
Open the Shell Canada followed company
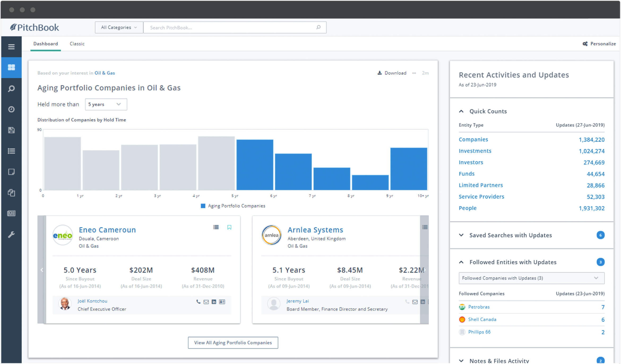(482, 319)
